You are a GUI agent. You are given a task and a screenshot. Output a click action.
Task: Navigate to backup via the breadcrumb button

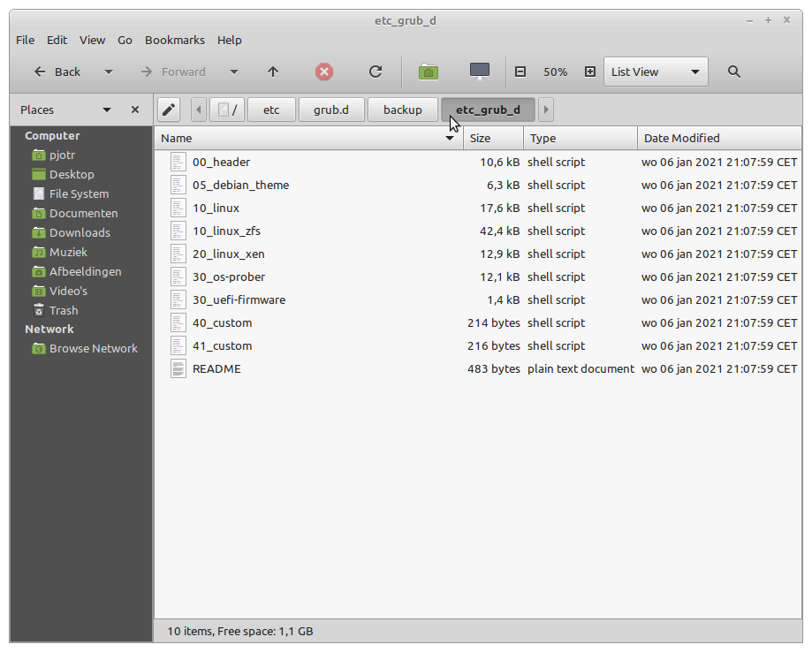[x=402, y=110]
